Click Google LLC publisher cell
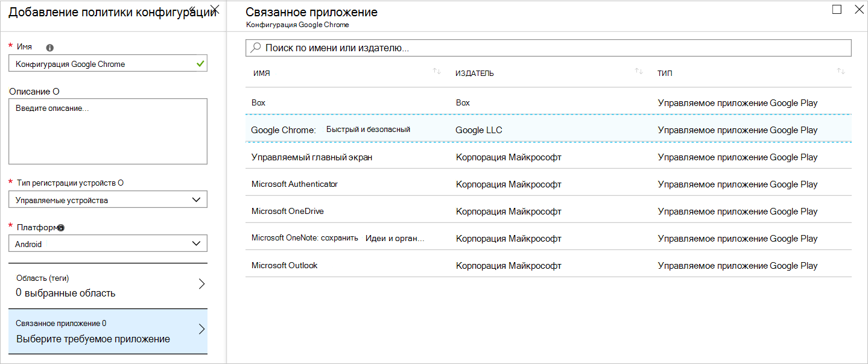This screenshot has width=868, height=364. click(479, 130)
